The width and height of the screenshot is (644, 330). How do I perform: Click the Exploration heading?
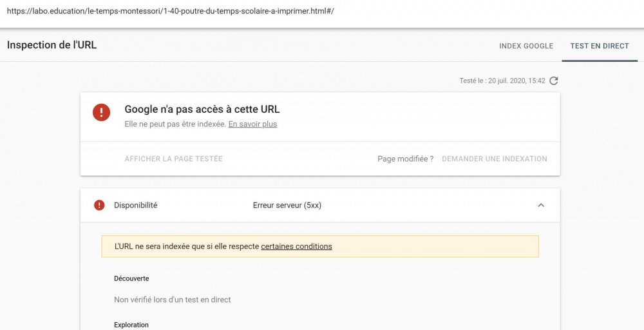[131, 325]
